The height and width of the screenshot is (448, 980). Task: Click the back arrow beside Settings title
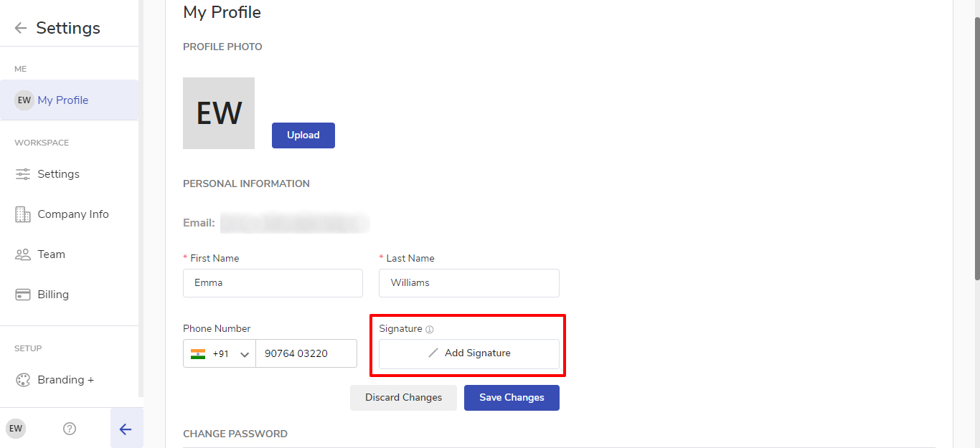click(21, 28)
